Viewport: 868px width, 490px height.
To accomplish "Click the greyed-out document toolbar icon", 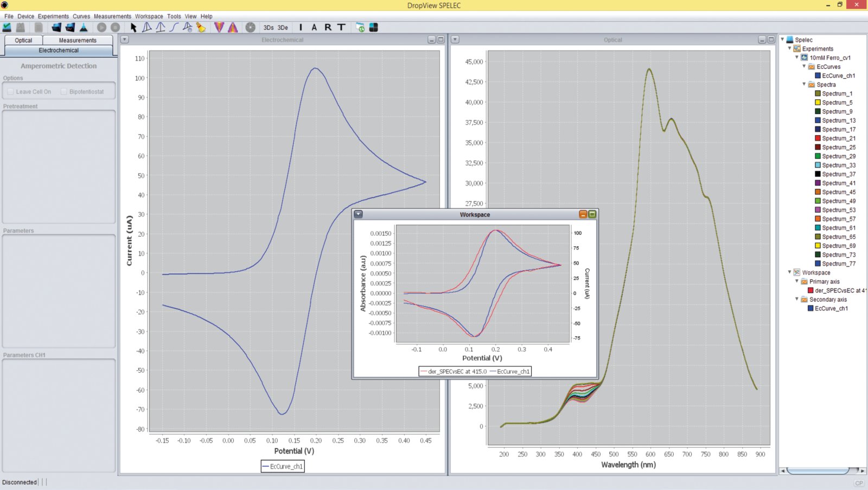I will [x=39, y=27].
